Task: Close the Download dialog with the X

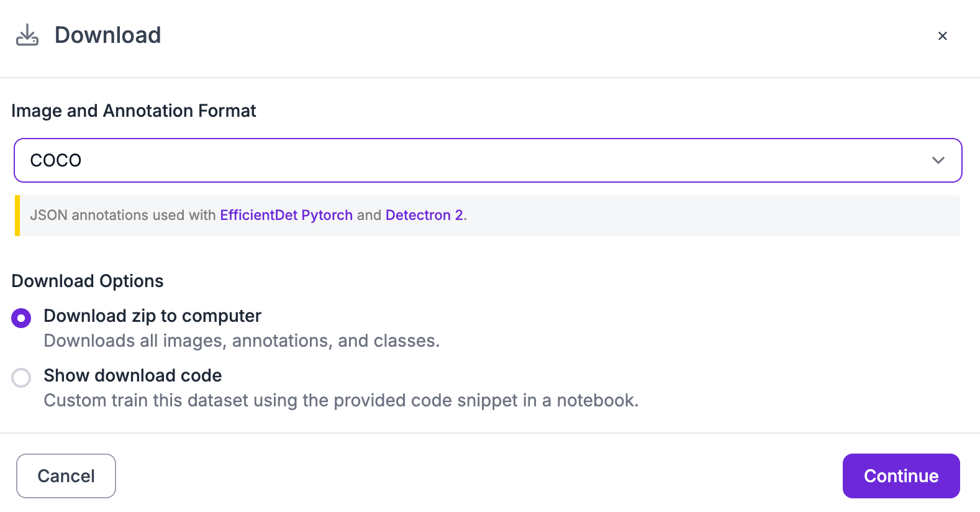Action: [942, 36]
